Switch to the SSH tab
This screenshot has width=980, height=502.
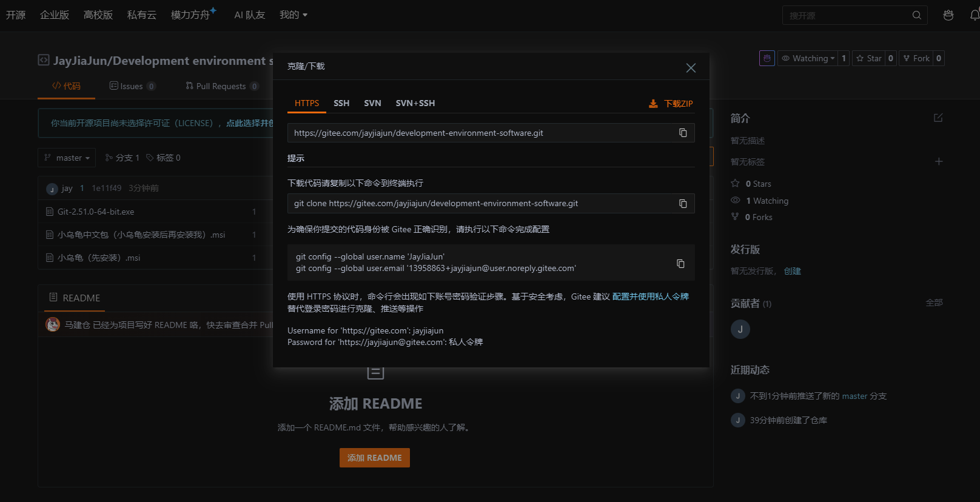pos(341,103)
